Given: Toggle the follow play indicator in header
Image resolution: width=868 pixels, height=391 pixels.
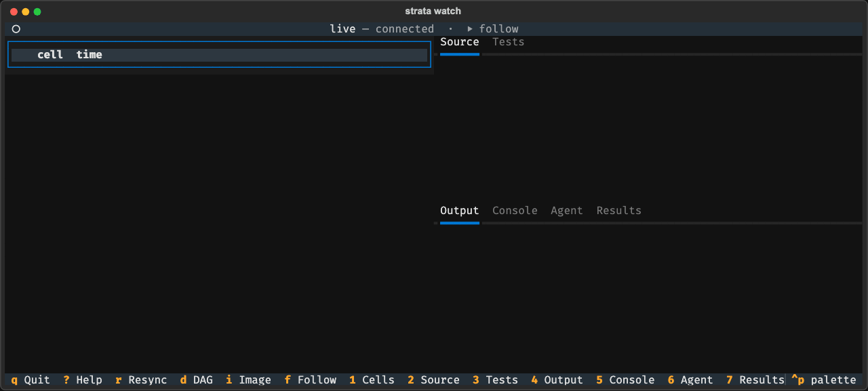Looking at the screenshot, I should point(492,29).
